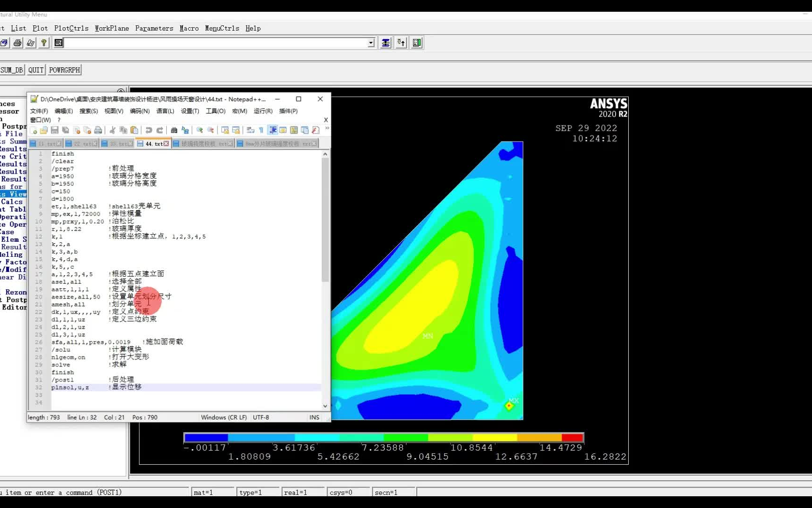This screenshot has height=508, width=812.
Task: Open the Notepad++ 运行(R) menu
Action: click(263, 111)
